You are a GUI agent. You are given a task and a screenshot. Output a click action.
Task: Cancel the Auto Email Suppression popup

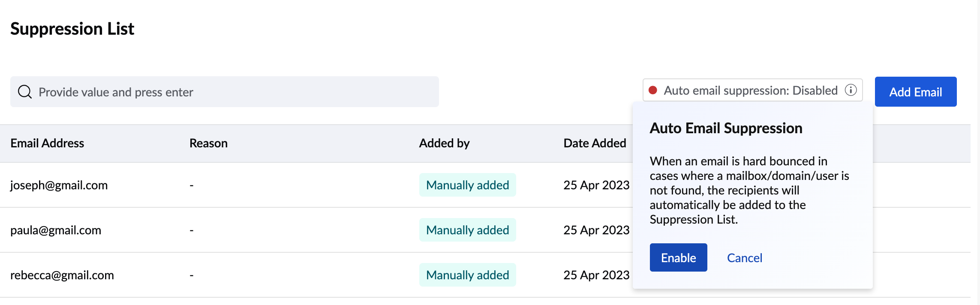coord(744,258)
